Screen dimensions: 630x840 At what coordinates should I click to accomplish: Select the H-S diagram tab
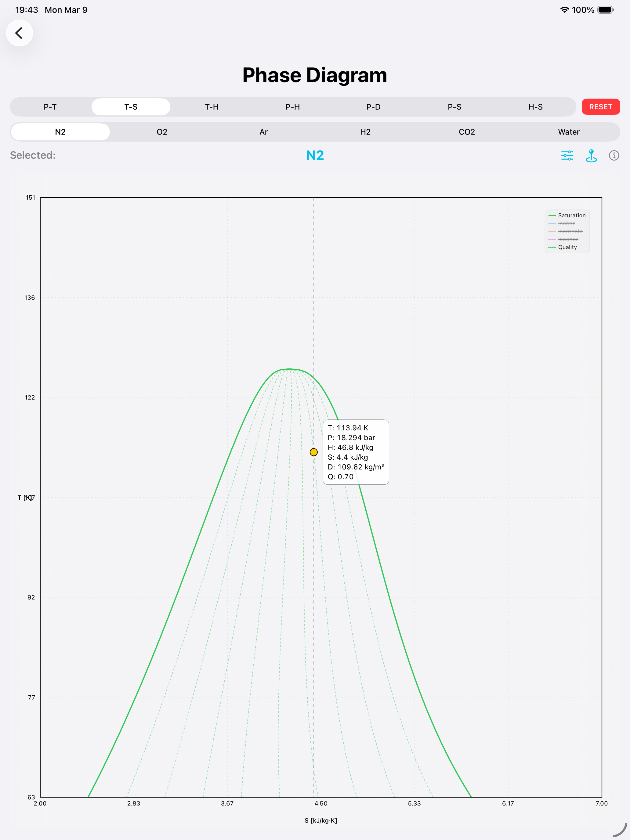click(x=535, y=107)
